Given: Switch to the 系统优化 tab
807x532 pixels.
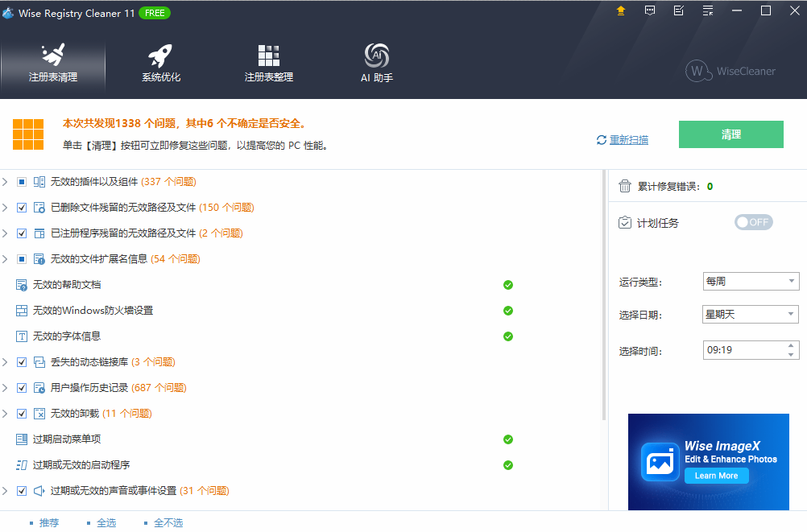Looking at the screenshot, I should pyautogui.click(x=159, y=60).
